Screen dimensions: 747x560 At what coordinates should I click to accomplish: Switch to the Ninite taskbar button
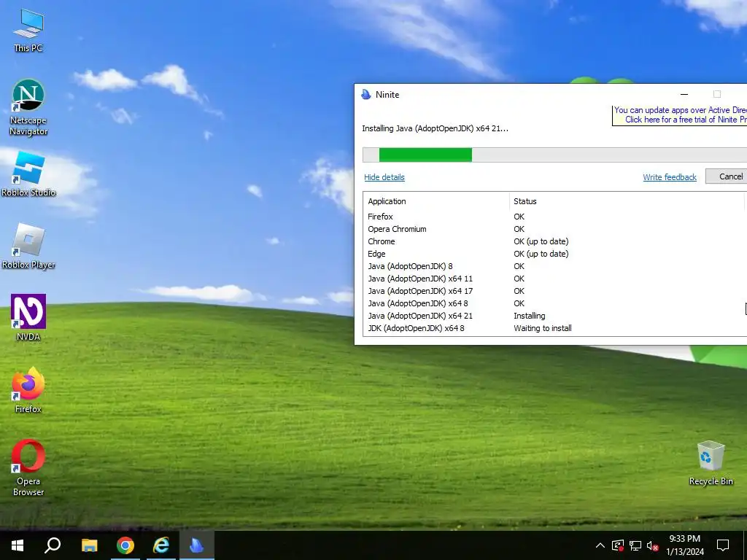197,545
